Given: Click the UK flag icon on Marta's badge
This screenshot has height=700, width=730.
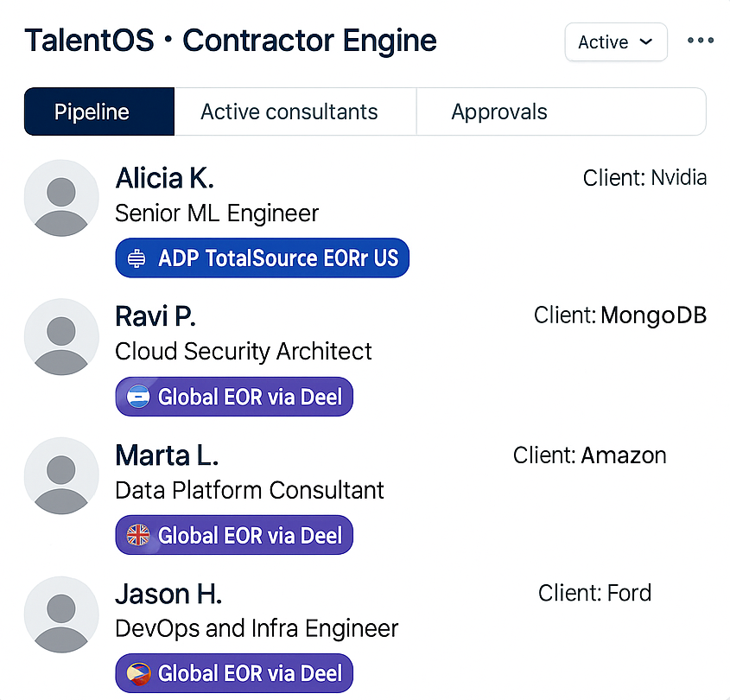Looking at the screenshot, I should (x=138, y=536).
